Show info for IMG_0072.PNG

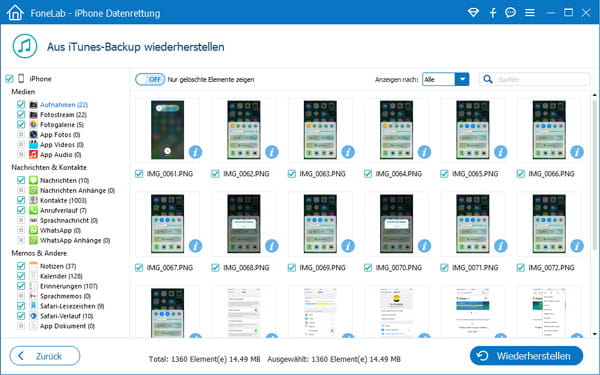(577, 246)
